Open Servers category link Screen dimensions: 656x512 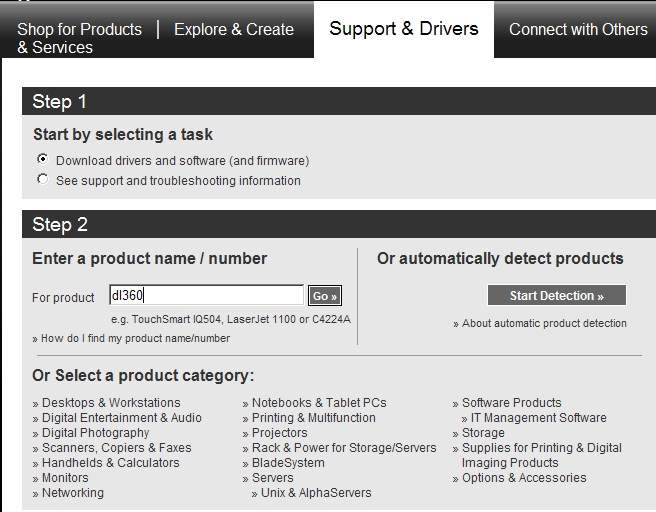pyautogui.click(x=272, y=478)
